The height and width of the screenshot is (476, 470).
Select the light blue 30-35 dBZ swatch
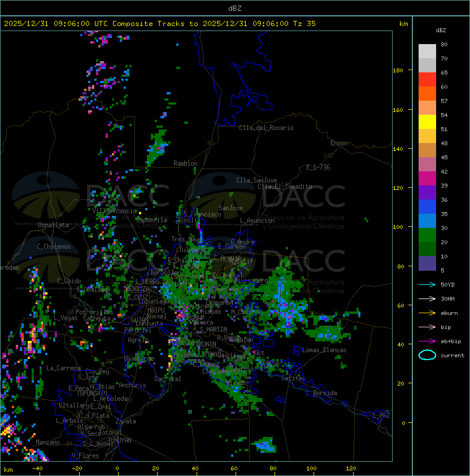click(x=427, y=220)
